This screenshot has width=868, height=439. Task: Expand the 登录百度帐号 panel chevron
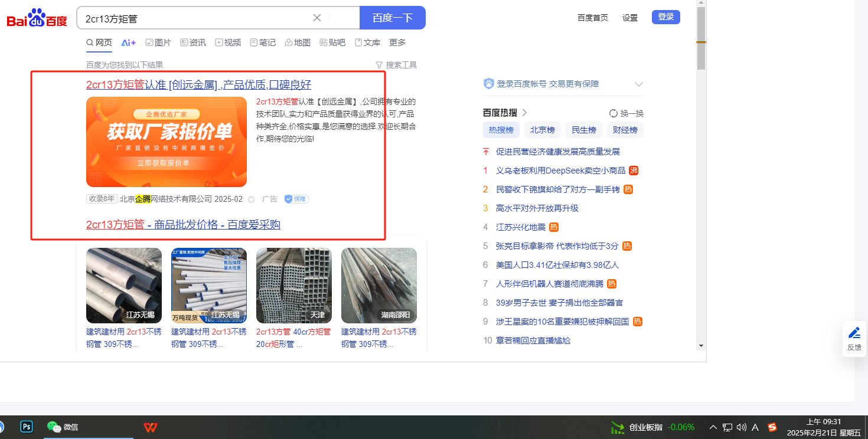[638, 84]
